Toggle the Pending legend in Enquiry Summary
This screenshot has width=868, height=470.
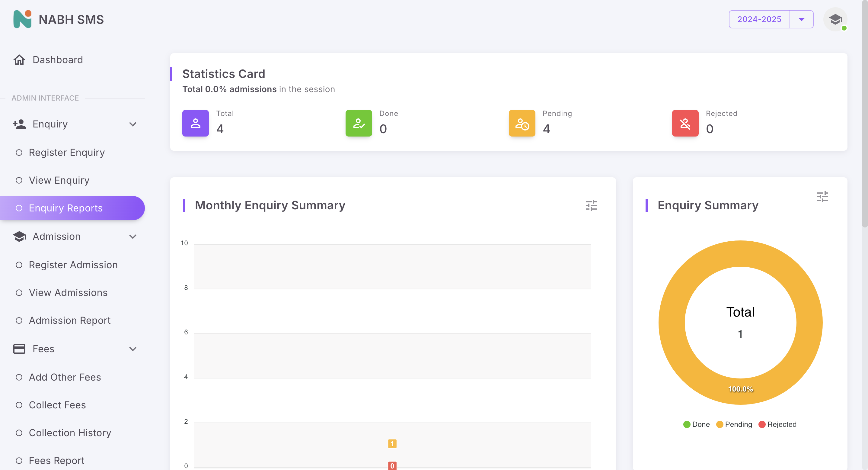[x=734, y=424]
